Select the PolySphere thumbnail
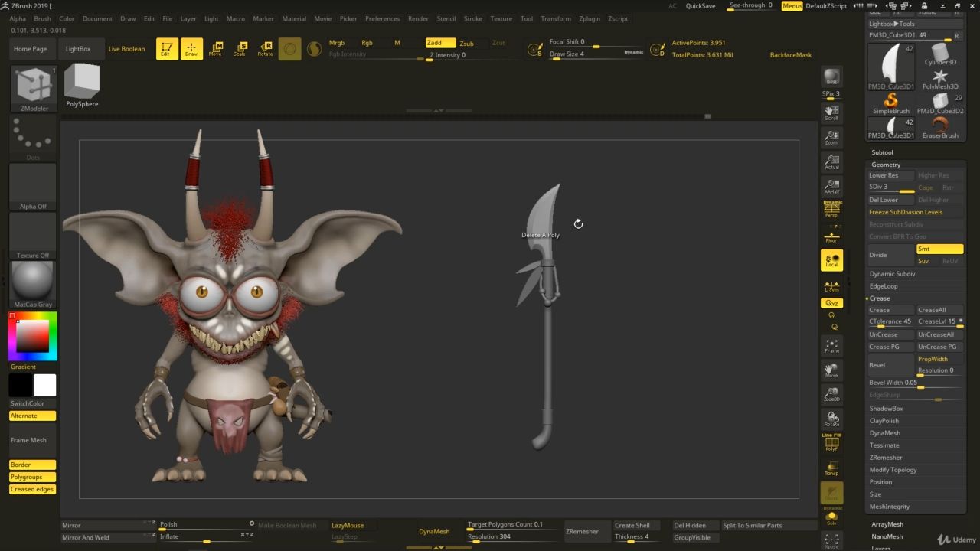980x551 pixels. pos(82,86)
